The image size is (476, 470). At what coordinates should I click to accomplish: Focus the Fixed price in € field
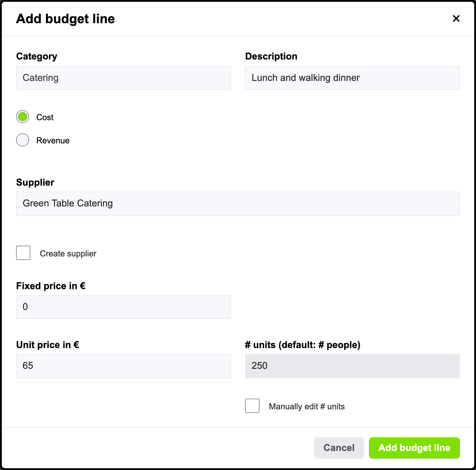[123, 307]
